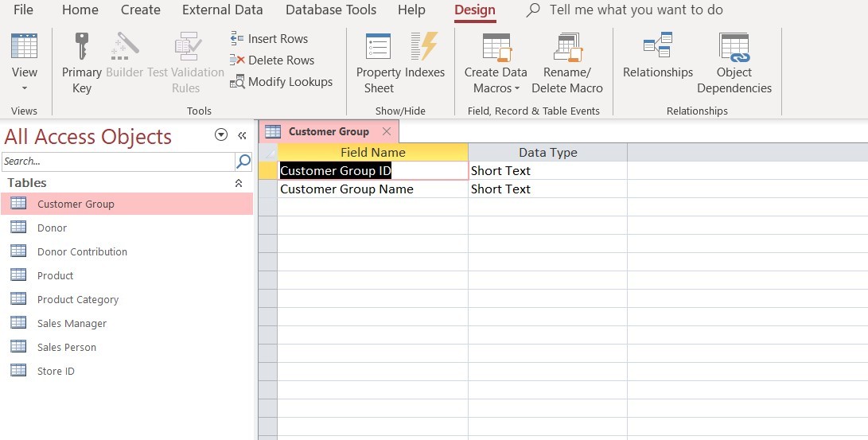Image resolution: width=868 pixels, height=440 pixels.
Task: Open the All Access Objects menu arrow
Action: [x=221, y=135]
